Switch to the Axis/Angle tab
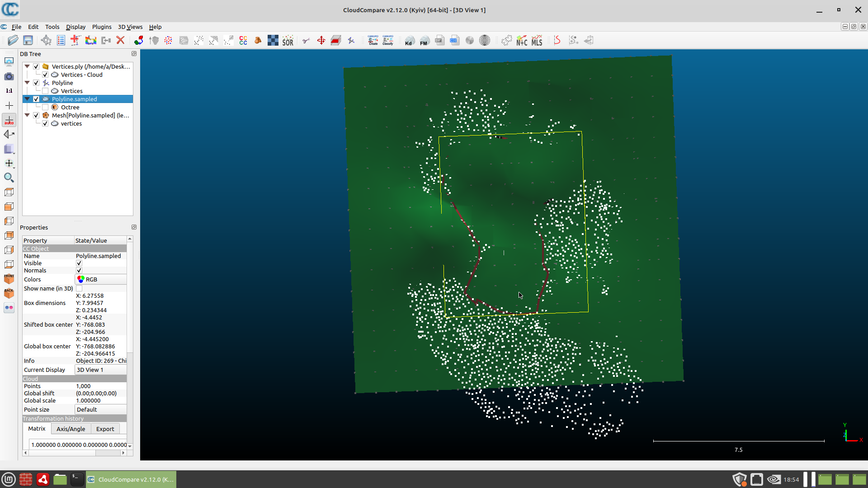The width and height of the screenshot is (868, 488). (71, 429)
